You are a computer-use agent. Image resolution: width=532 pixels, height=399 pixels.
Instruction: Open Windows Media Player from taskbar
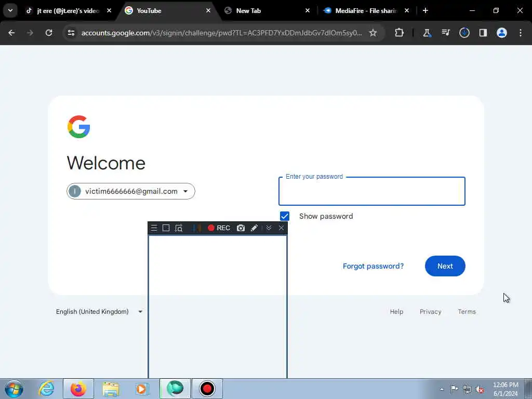[x=142, y=389]
